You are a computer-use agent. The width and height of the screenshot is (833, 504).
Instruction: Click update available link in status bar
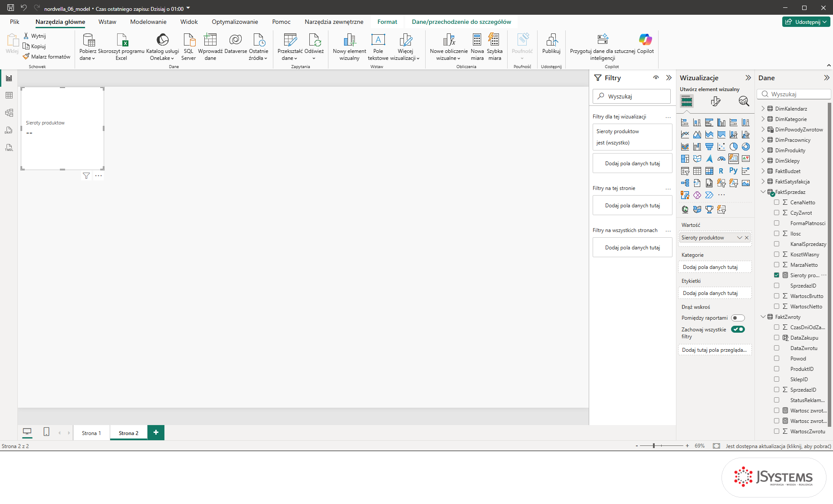(778, 446)
